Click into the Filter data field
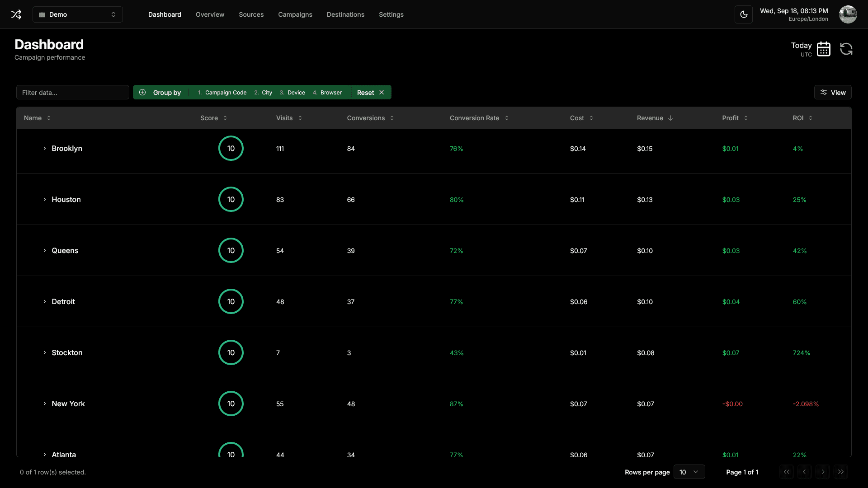Image resolution: width=868 pixels, height=488 pixels. [x=72, y=92]
